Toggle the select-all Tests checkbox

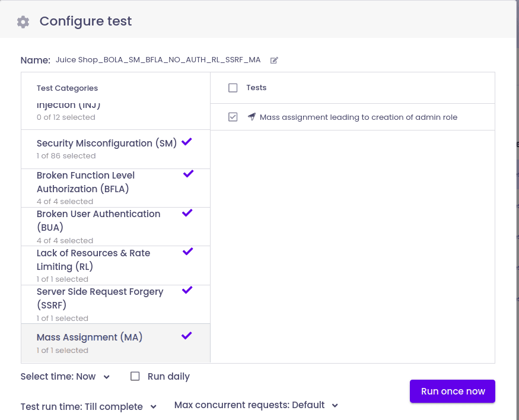tap(233, 88)
